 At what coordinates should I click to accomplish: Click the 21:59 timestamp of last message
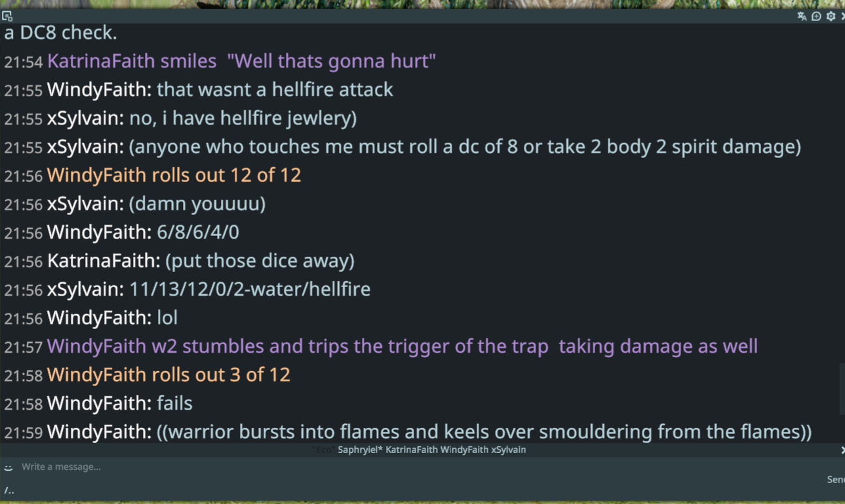pos(23,433)
